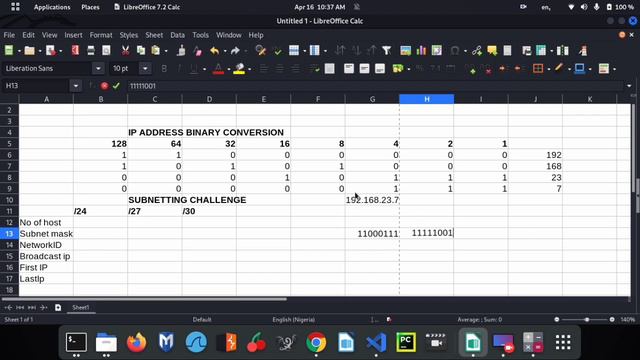Click the font color icon
The height and width of the screenshot is (360, 640).
tap(218, 69)
